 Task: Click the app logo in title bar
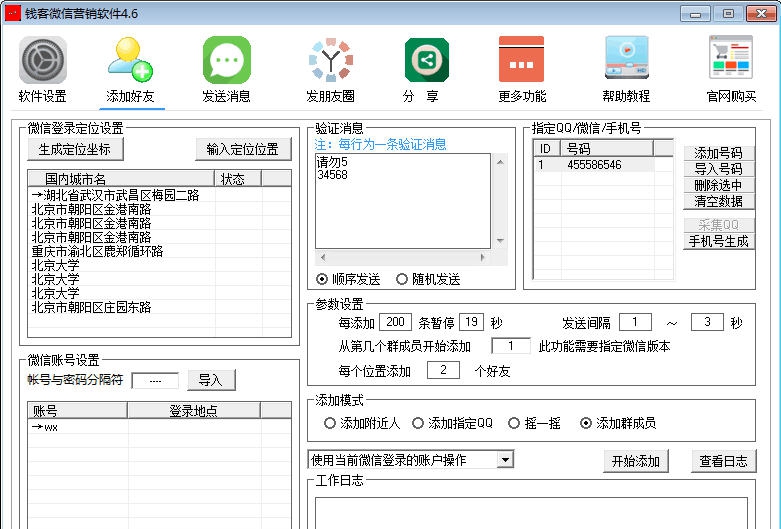coord(12,13)
